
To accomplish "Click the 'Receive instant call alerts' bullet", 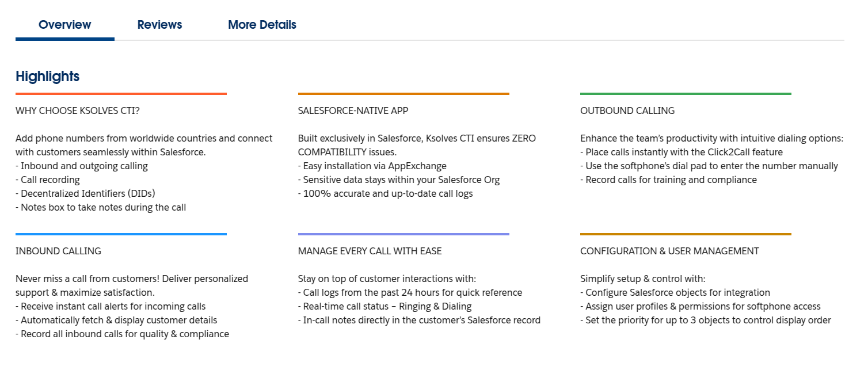I will [x=111, y=306].
